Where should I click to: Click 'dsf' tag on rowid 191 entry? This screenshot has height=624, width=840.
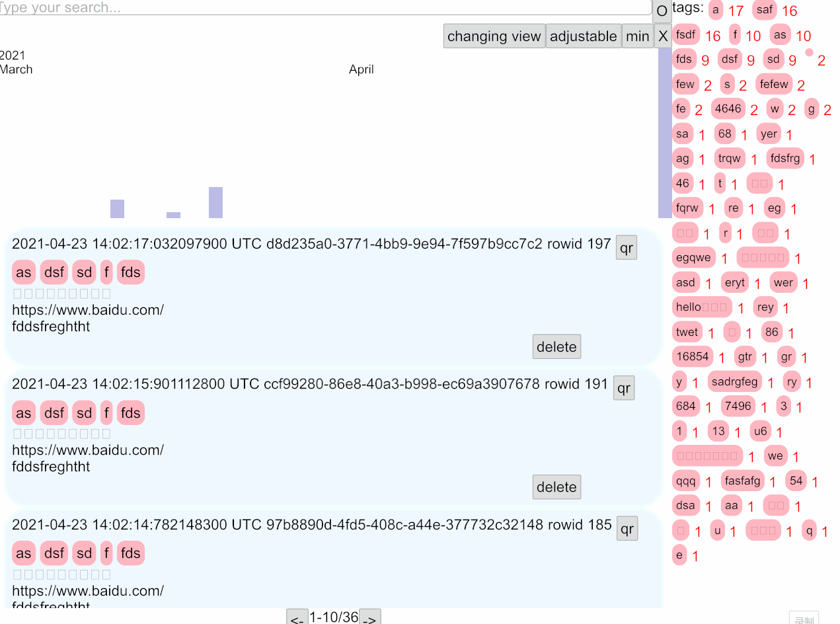[54, 413]
